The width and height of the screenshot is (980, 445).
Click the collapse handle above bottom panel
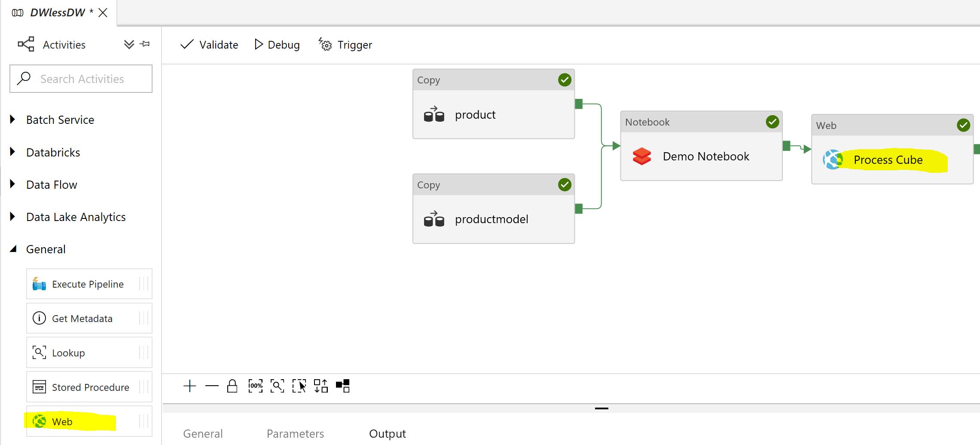[601, 408]
